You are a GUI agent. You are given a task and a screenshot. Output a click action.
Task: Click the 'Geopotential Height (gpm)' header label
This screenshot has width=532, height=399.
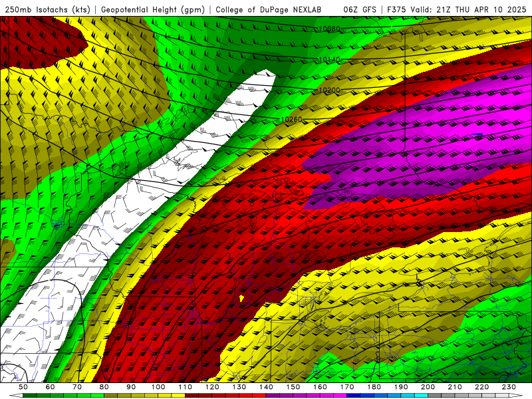153,9
